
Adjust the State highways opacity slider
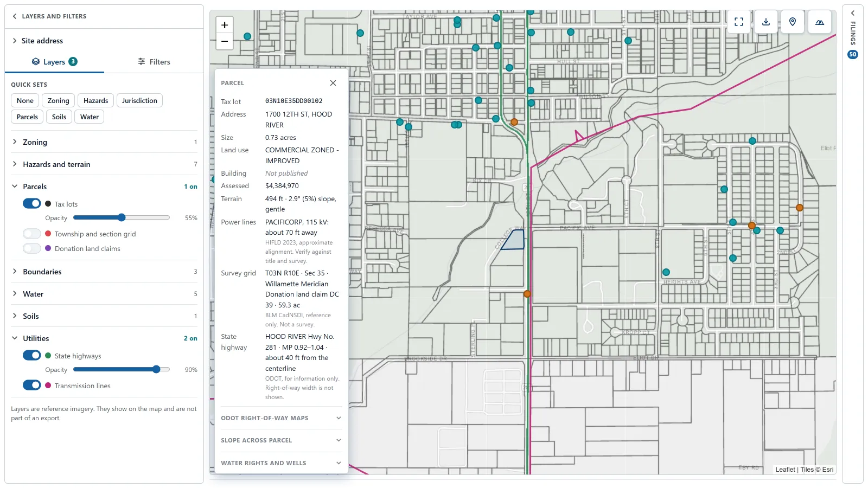point(122,369)
